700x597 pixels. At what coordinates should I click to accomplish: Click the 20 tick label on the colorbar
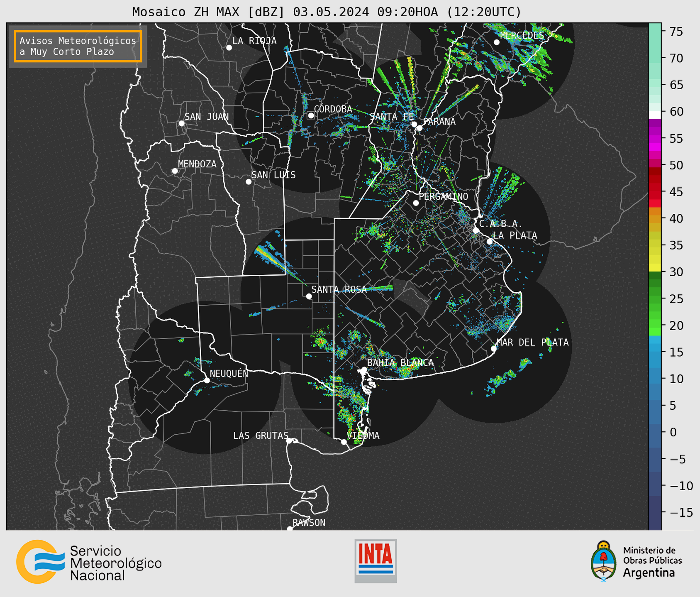tap(676, 325)
